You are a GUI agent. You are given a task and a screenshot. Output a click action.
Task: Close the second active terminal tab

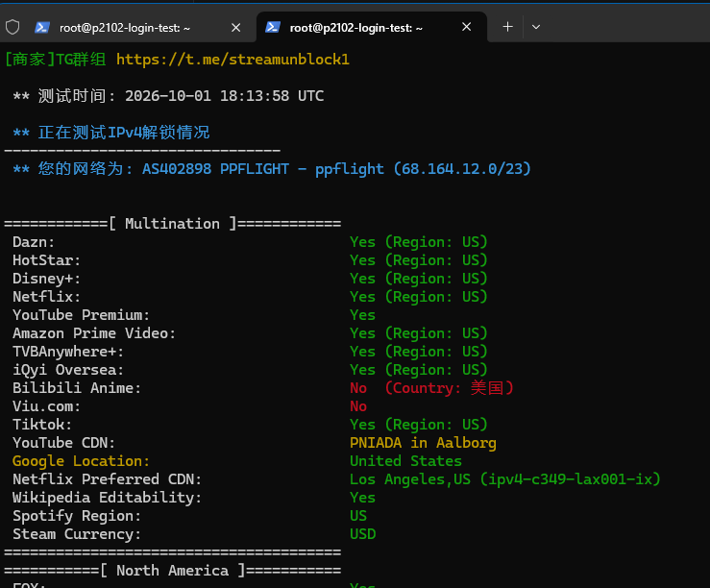(x=466, y=27)
